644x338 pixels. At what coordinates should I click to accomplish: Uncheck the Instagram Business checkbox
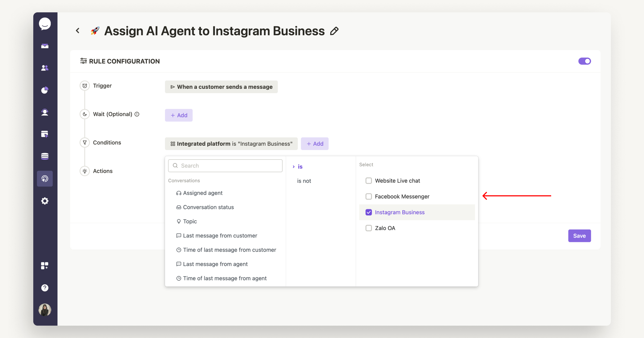pyautogui.click(x=369, y=212)
